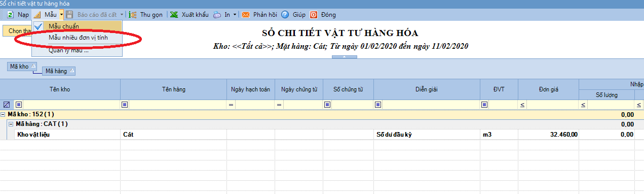The height and width of the screenshot is (194, 644).
Task: Click the Phản hồi envelope icon
Action: [x=246, y=15]
